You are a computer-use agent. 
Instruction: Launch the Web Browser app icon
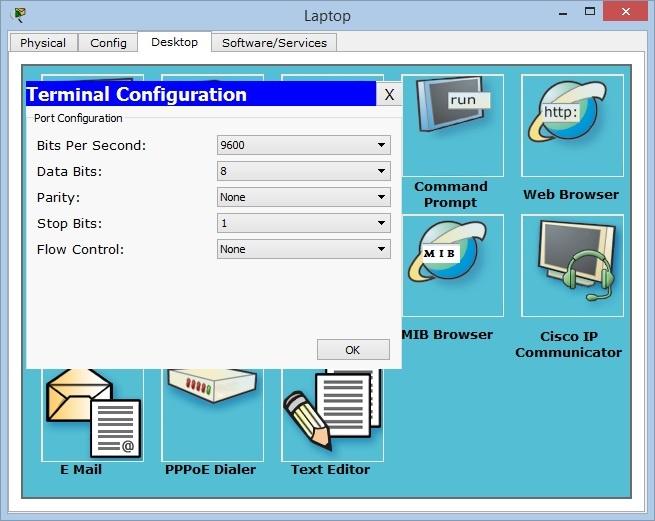(572, 125)
